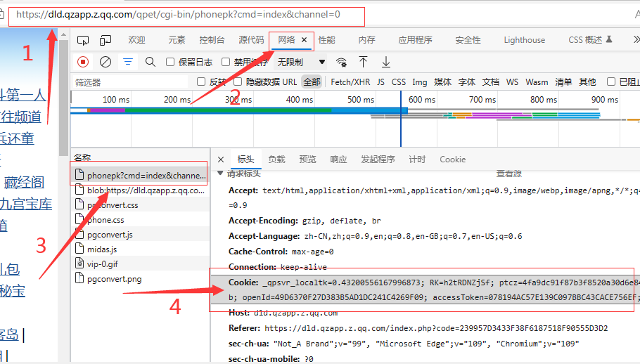Select the pgconvert.js request row

139,235
